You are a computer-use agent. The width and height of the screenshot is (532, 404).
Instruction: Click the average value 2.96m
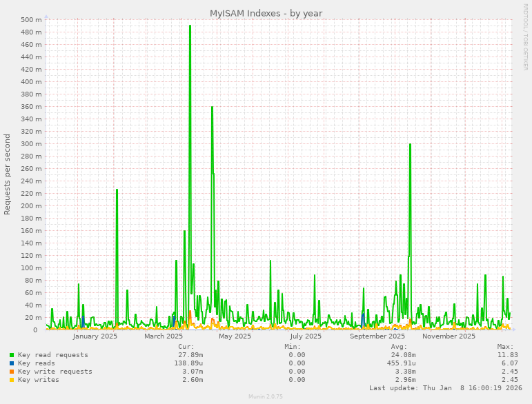click(405, 380)
